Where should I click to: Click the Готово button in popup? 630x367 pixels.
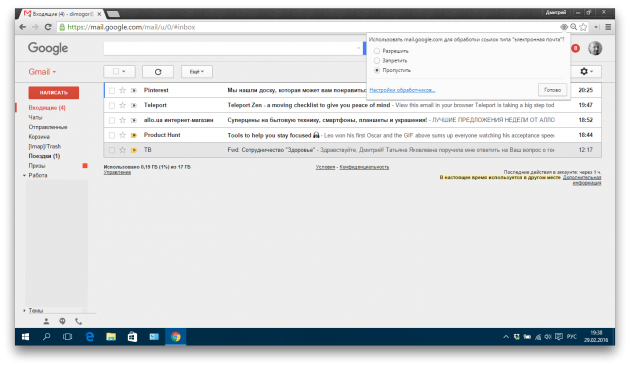552,90
